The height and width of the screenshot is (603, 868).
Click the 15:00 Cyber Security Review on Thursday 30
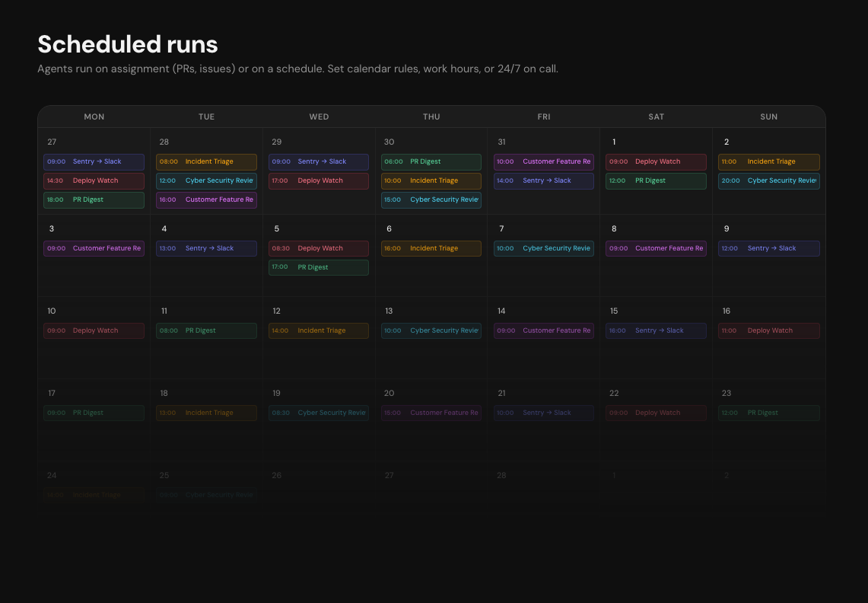tap(431, 199)
